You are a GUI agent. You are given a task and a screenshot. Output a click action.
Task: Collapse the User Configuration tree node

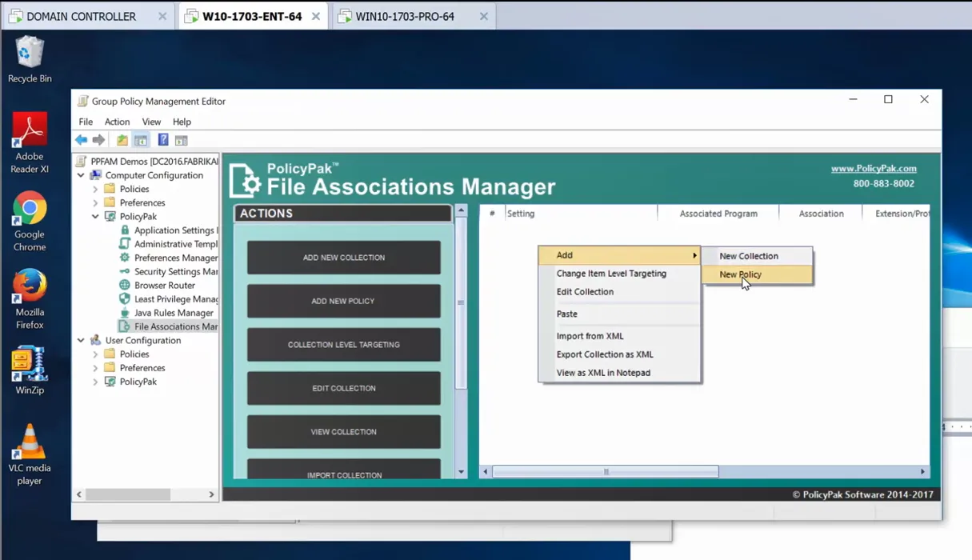[x=82, y=340]
